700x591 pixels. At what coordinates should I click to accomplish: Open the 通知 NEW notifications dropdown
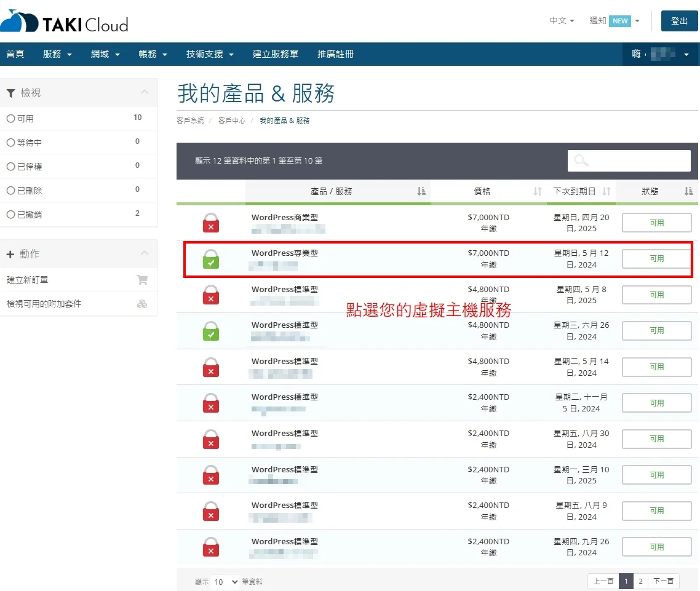point(614,20)
